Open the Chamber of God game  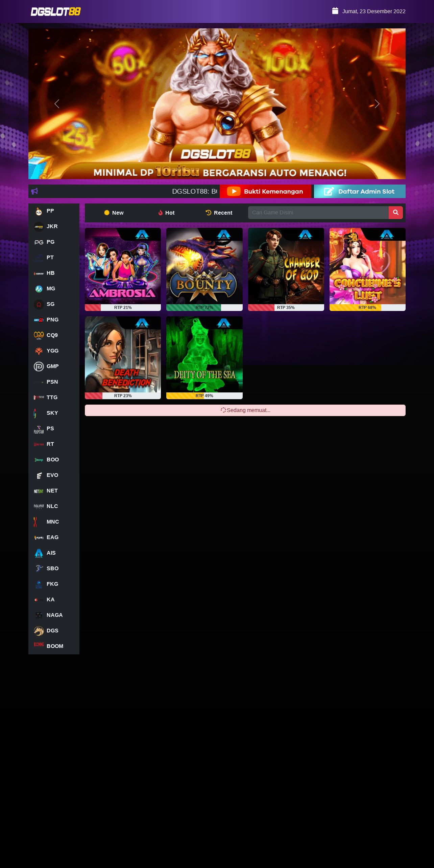click(x=286, y=266)
